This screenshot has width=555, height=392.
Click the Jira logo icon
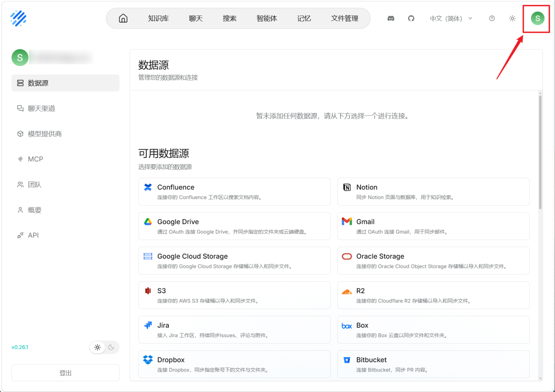(148, 325)
